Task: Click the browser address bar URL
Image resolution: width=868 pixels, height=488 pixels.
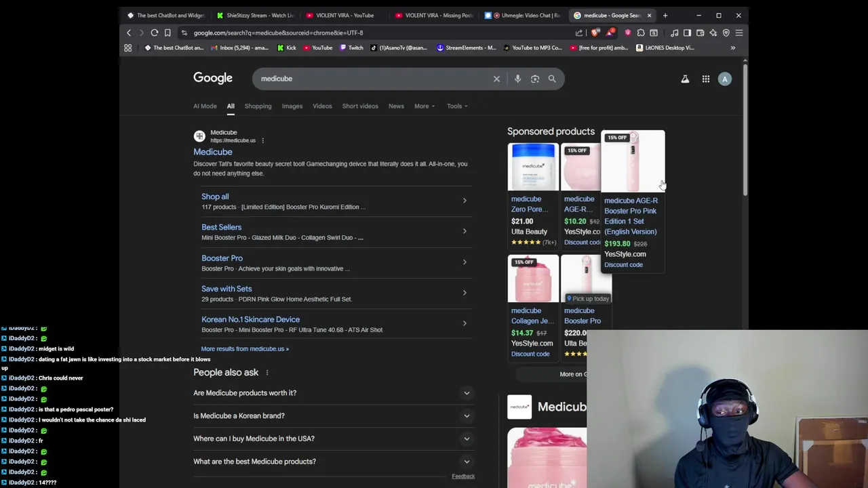Action: 278,33
